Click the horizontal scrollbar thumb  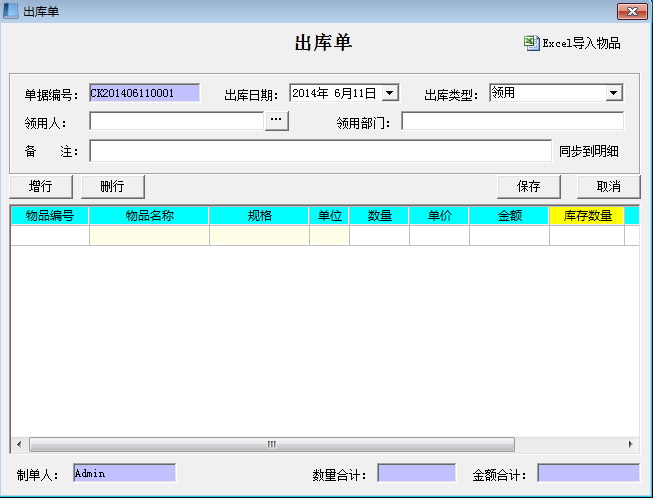pyautogui.click(x=272, y=444)
